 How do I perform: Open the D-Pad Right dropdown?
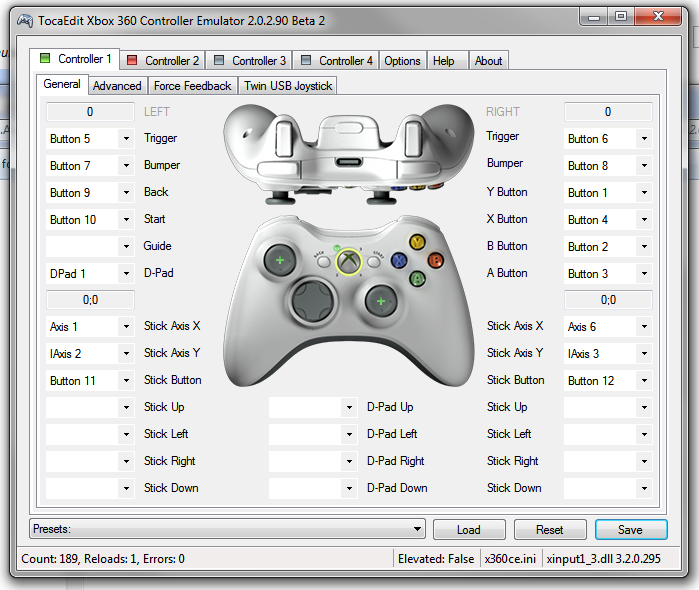[313, 461]
